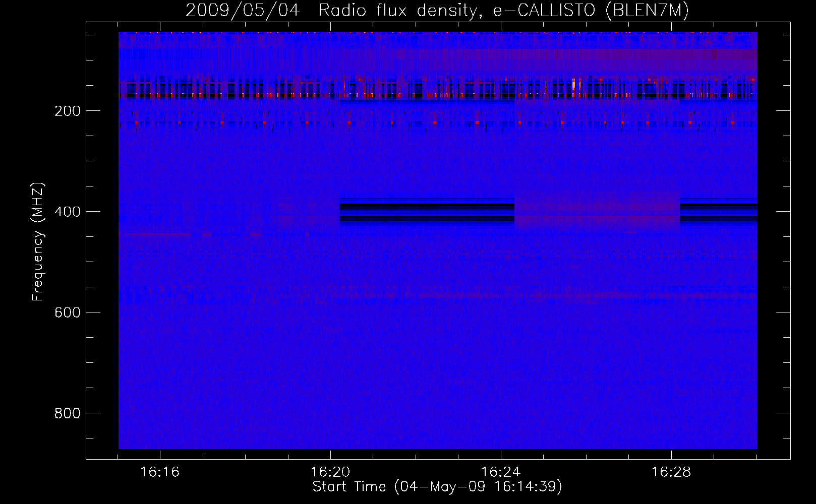The height and width of the screenshot is (504, 816).
Task: Click the '16:28' time tick label
Action: 671,472
